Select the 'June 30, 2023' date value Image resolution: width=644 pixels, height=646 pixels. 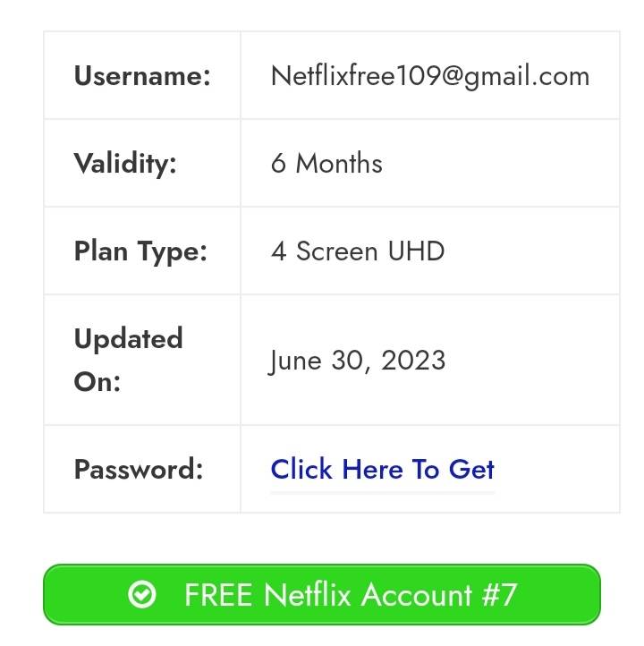[x=357, y=361]
